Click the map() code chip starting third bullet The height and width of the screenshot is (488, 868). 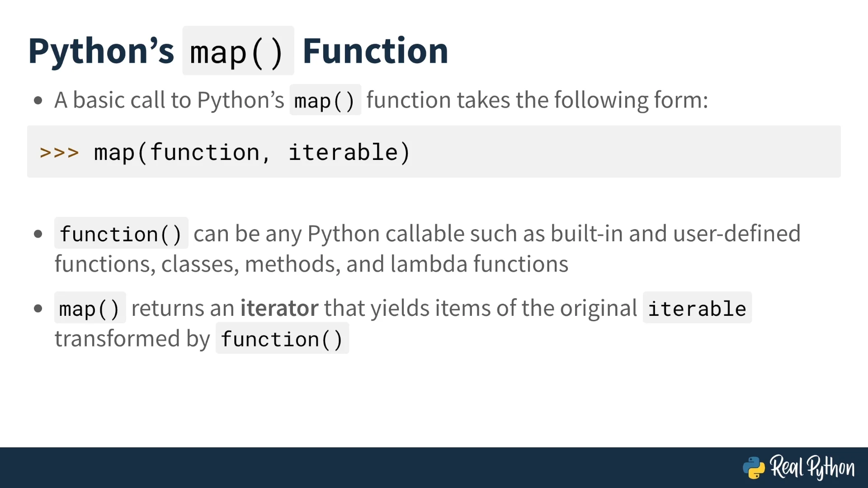90,308
